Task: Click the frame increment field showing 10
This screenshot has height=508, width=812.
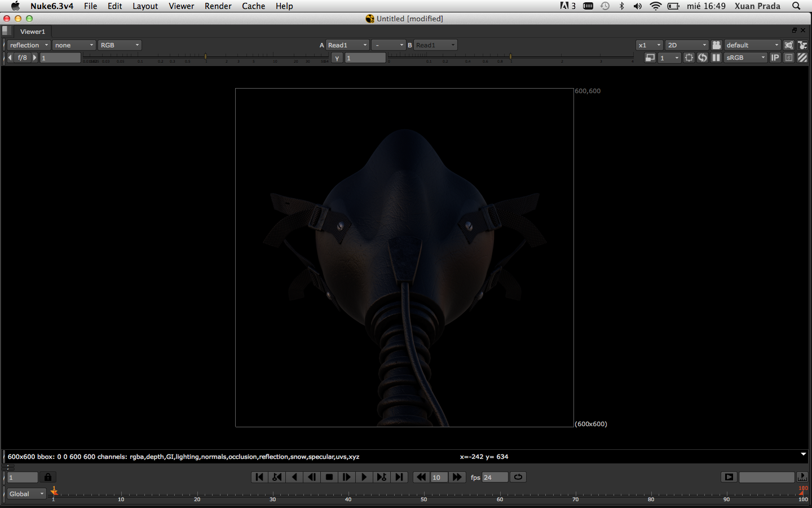Action: coord(439,478)
